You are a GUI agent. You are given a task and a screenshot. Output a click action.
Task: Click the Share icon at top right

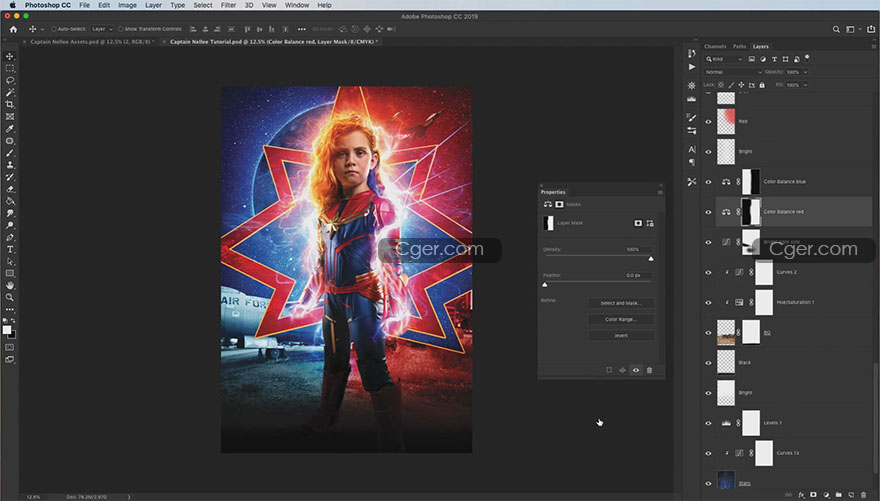(871, 29)
